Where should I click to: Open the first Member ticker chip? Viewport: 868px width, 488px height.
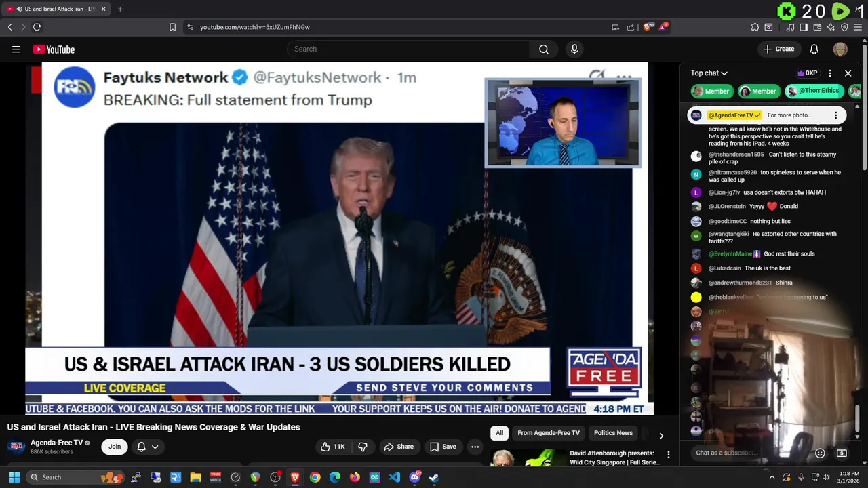coord(711,91)
